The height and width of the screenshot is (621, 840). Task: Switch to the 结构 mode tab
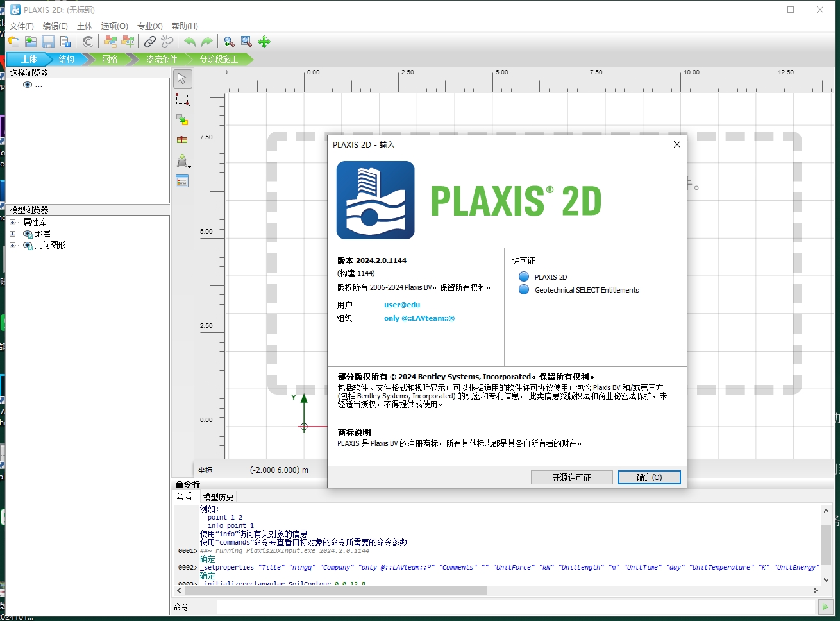pos(67,59)
